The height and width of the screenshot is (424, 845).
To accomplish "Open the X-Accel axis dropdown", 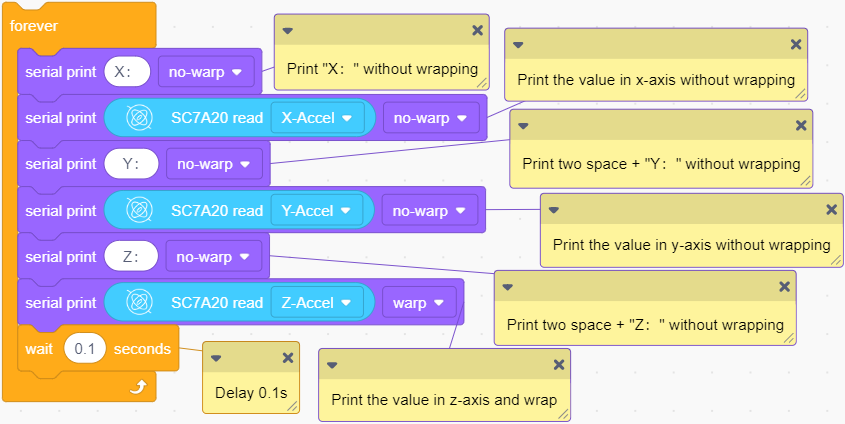I will [x=317, y=118].
